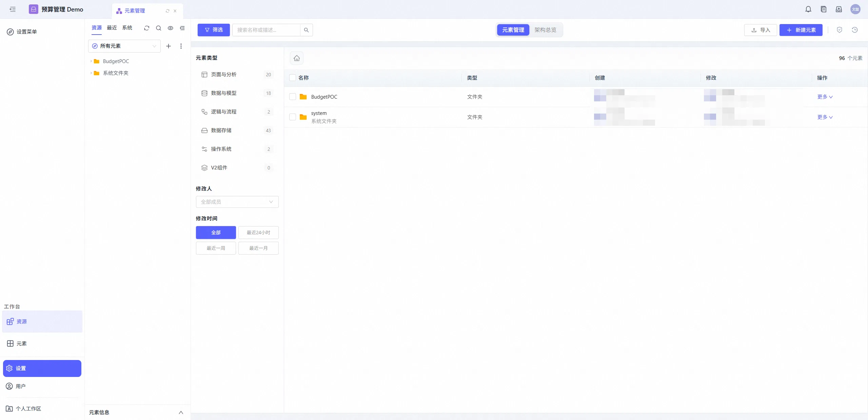Focus the 搜索名称或描述 search field
Image resolution: width=868 pixels, height=420 pixels.
click(x=266, y=30)
